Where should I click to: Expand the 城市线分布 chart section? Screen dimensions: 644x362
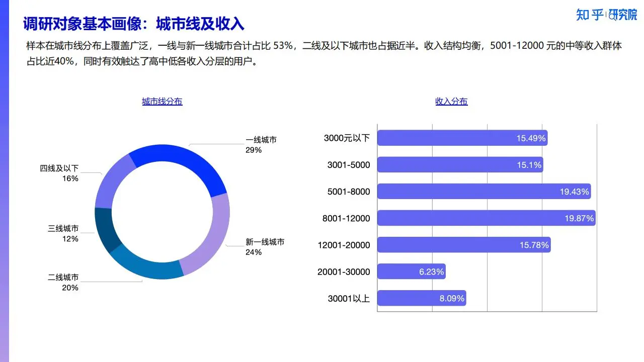(162, 101)
